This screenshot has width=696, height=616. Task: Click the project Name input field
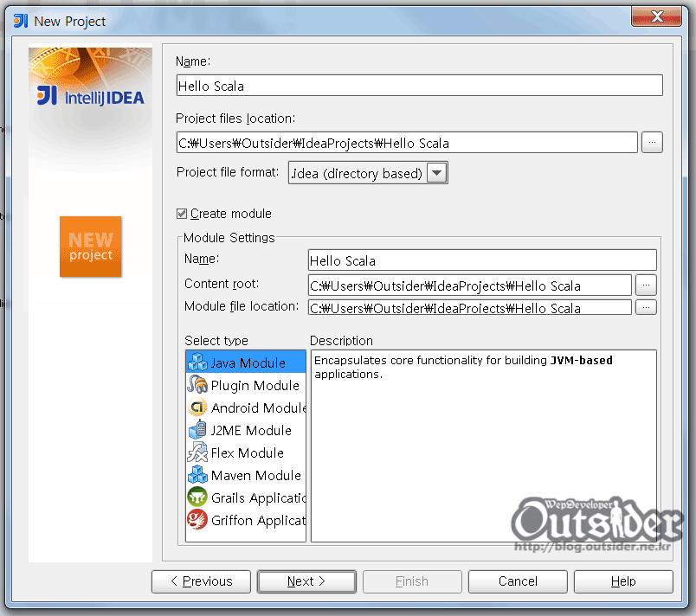[x=420, y=86]
